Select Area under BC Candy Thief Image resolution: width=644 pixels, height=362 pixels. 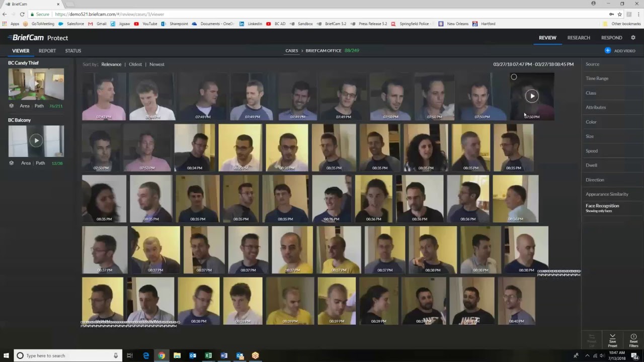(x=25, y=106)
